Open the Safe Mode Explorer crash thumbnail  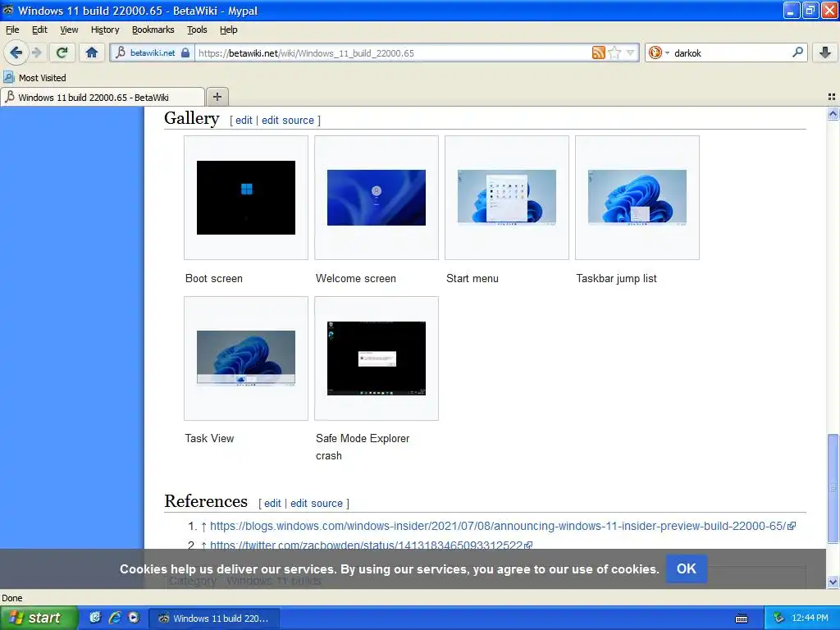tap(376, 358)
